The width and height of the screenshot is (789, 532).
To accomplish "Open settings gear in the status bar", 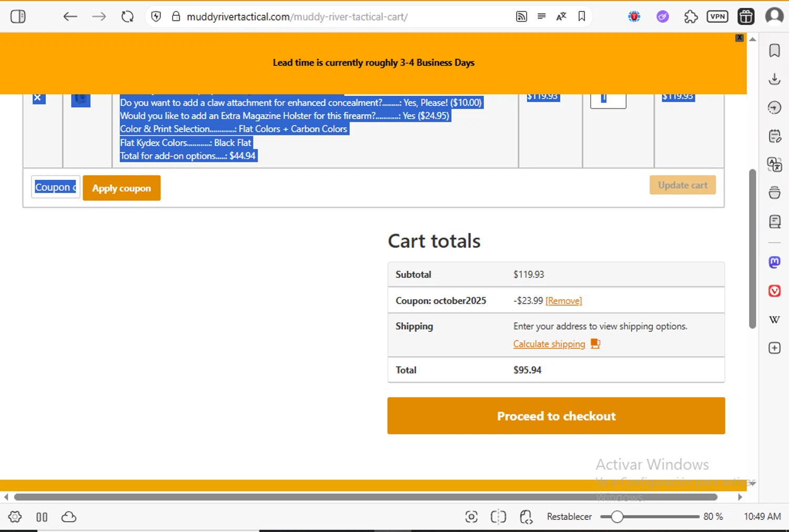I will [15, 517].
